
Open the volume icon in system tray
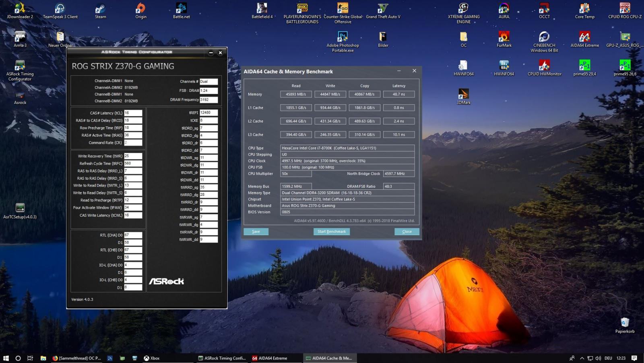[x=598, y=358]
